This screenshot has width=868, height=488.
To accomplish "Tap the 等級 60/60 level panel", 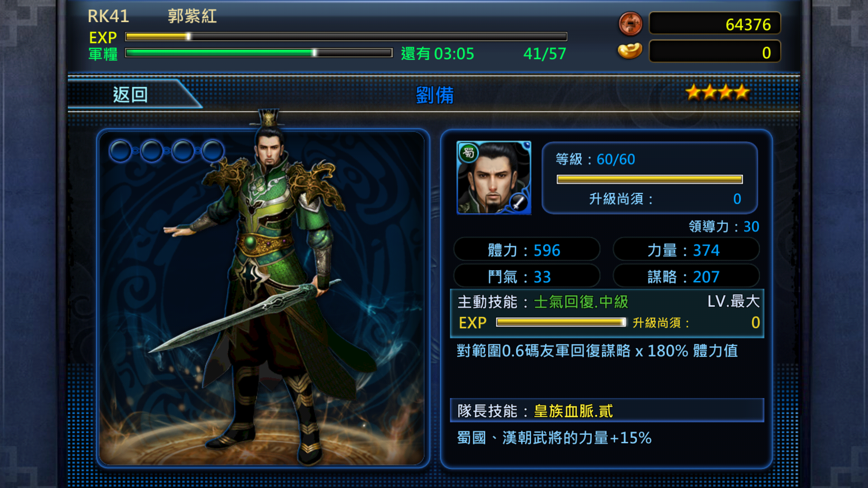I will tap(650, 178).
